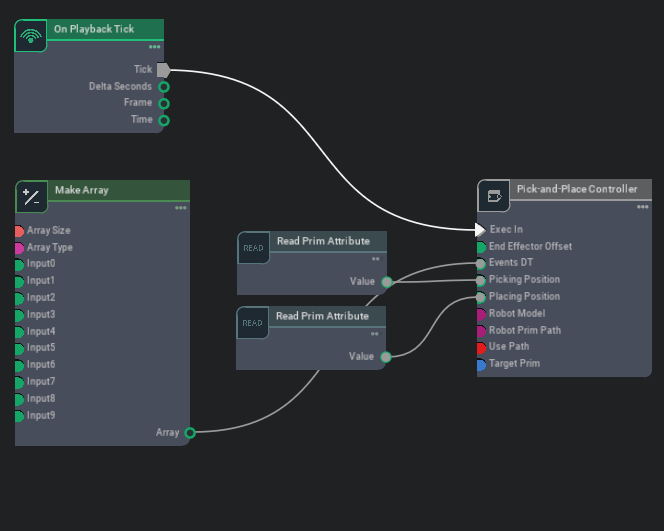Click the upper Read Prim Attribute Value port
Screen dimensions: 664x531
coord(387,282)
